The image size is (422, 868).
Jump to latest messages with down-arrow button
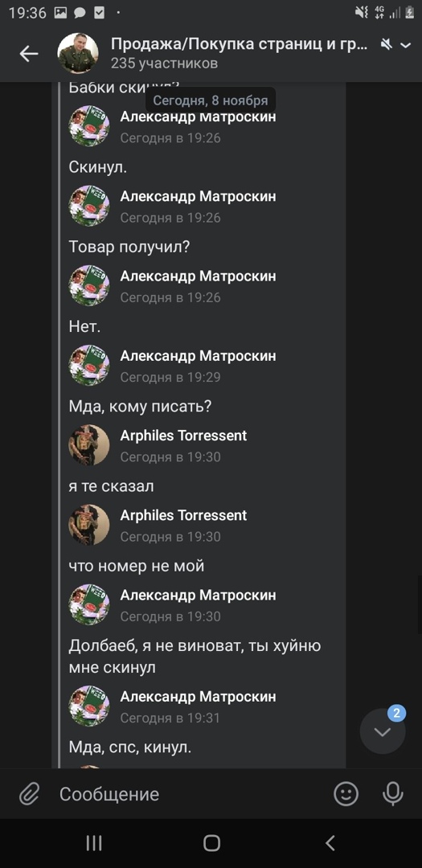coord(383,731)
